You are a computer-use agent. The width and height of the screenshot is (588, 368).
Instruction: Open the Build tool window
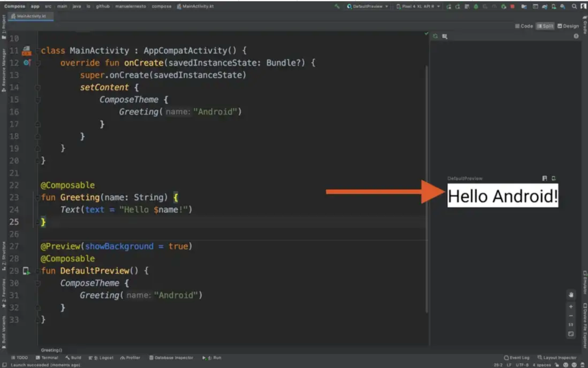pos(73,358)
